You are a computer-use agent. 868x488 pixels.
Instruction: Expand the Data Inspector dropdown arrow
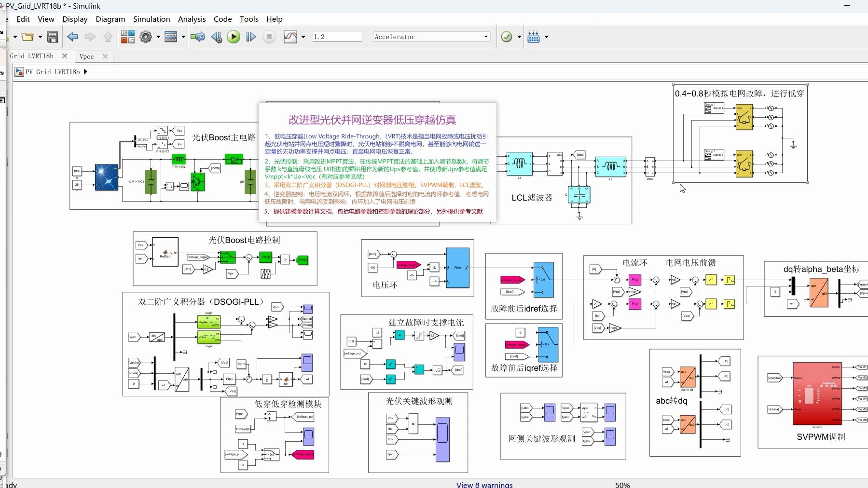[303, 37]
